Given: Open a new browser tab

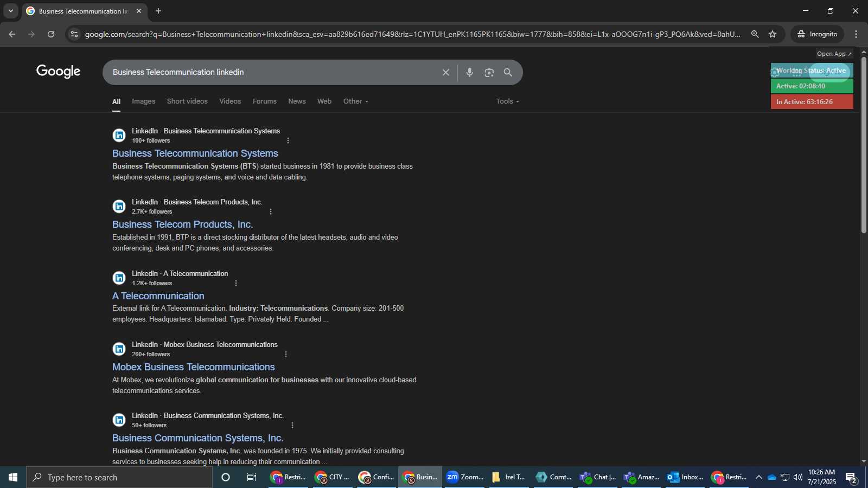Looking at the screenshot, I should [x=158, y=11].
